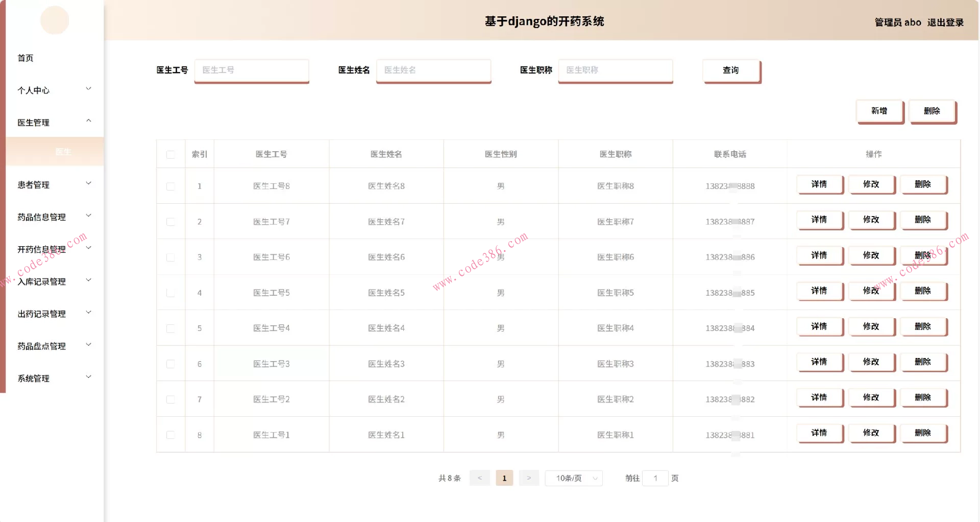
Task: Click the 新增 button to add a doctor
Action: tap(879, 111)
